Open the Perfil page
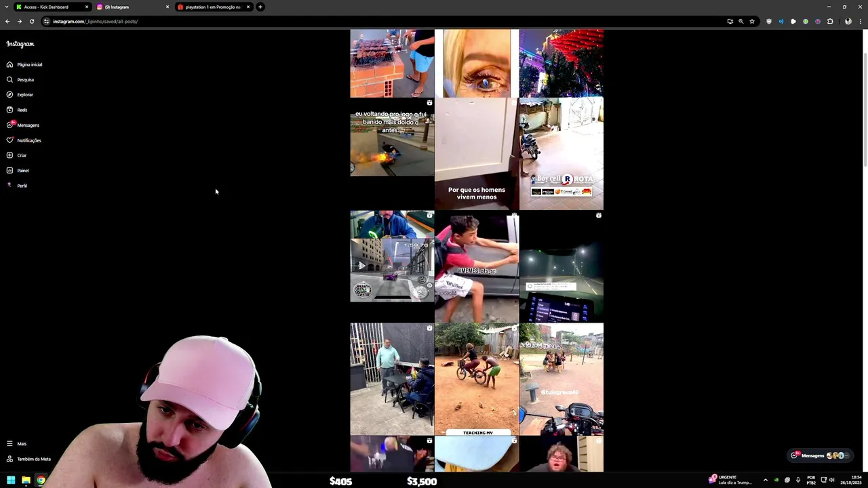This screenshot has height=488, width=868. 17,186
